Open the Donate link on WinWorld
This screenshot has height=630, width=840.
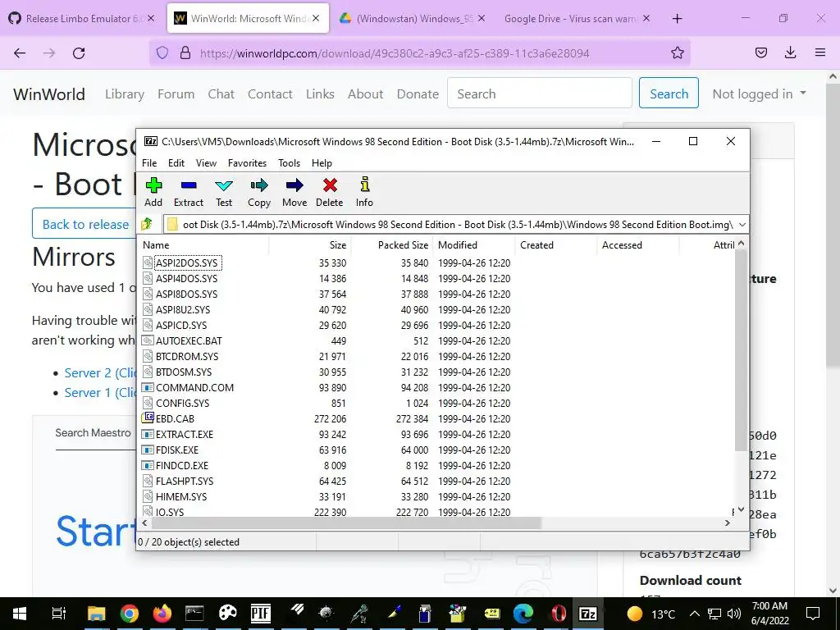coord(418,94)
